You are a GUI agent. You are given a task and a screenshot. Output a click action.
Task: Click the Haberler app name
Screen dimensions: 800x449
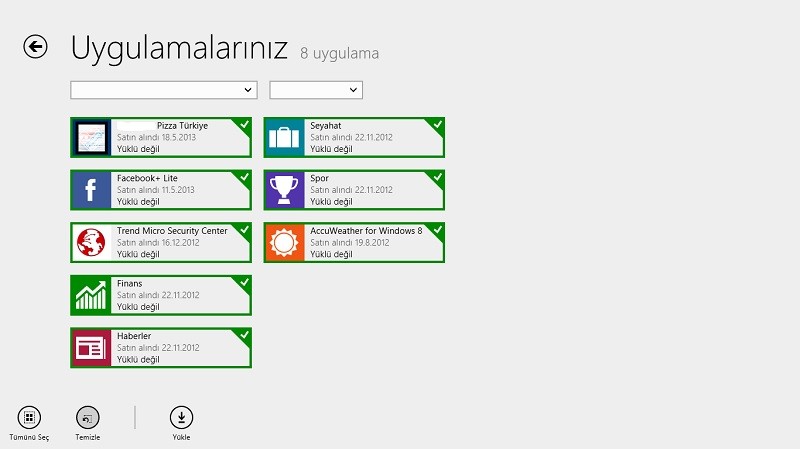click(x=134, y=336)
